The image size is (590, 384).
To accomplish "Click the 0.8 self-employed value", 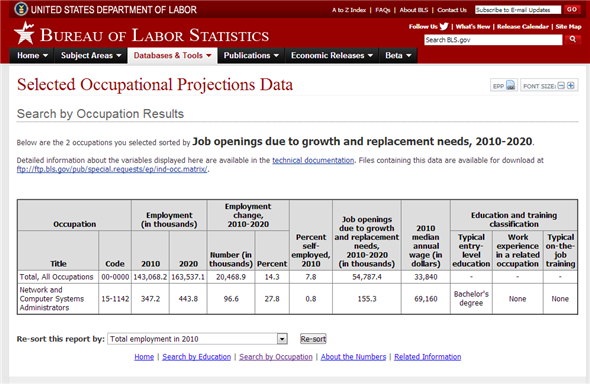I will [x=310, y=299].
